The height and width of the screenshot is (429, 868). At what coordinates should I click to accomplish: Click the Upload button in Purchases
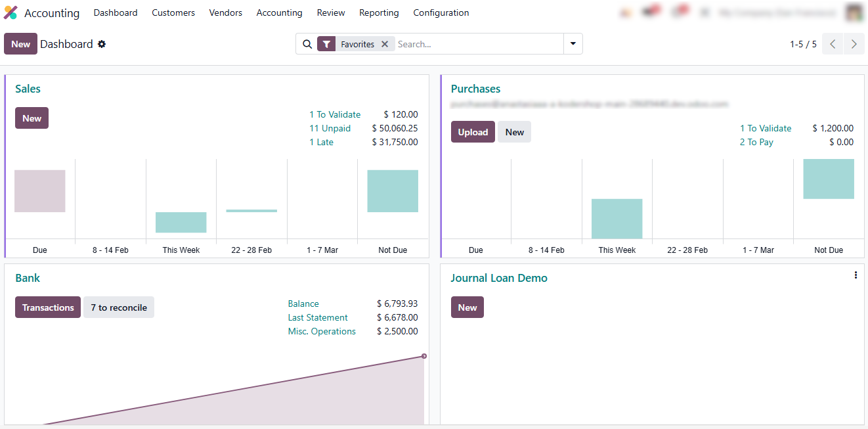pos(473,132)
